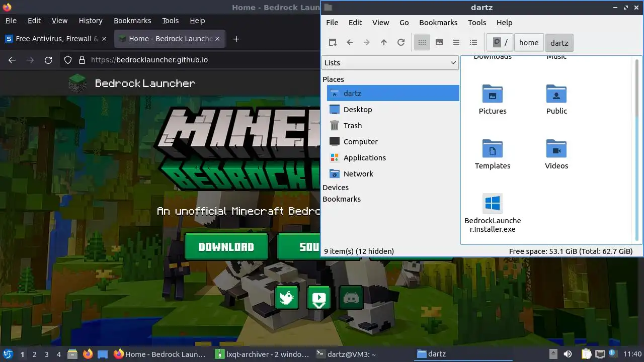
Task: Open new tab in file manager
Action: coord(333,43)
